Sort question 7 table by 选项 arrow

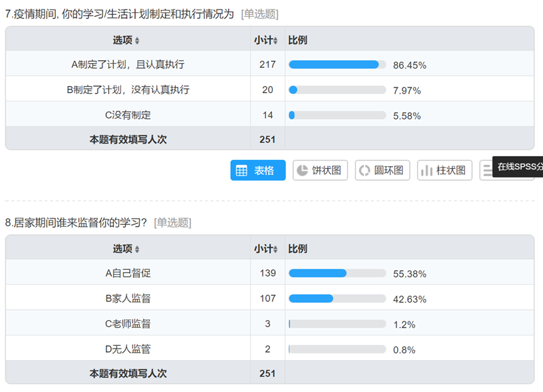[137, 41]
